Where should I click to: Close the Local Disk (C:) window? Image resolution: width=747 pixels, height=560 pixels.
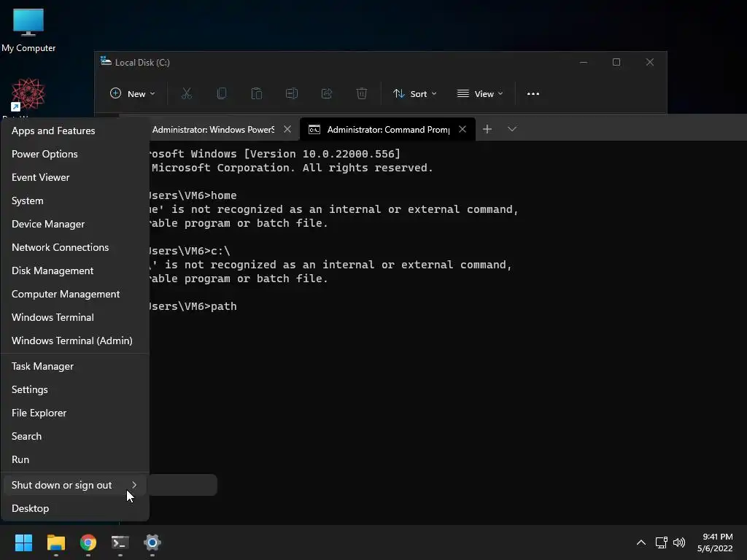coord(650,63)
